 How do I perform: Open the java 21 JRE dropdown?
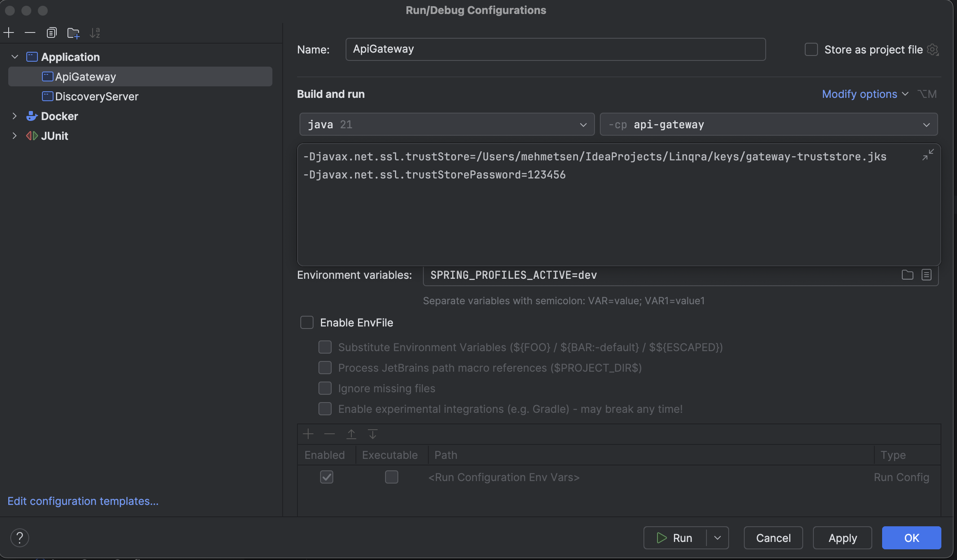tap(583, 124)
